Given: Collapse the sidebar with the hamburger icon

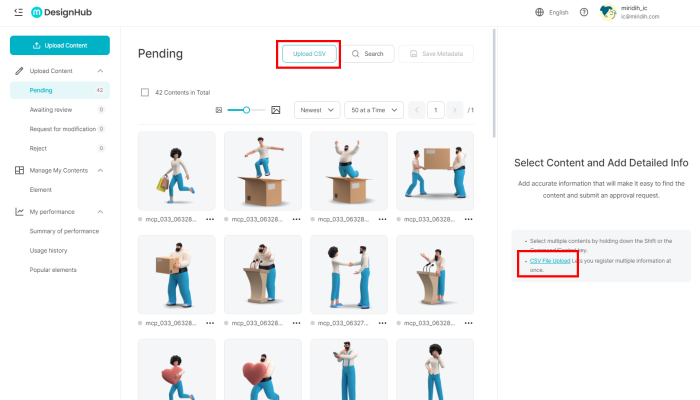Looking at the screenshot, I should pos(18,12).
